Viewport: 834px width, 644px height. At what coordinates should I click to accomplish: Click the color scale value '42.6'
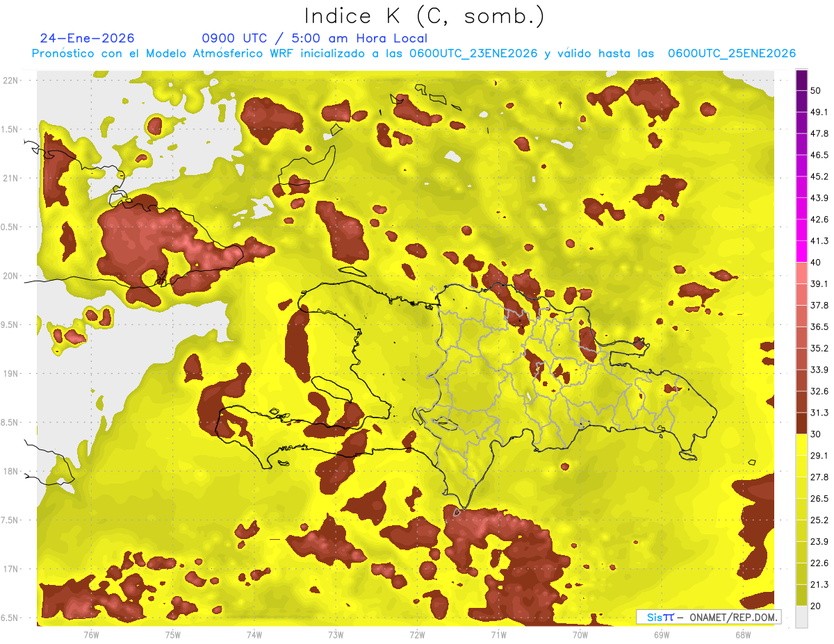[819, 220]
